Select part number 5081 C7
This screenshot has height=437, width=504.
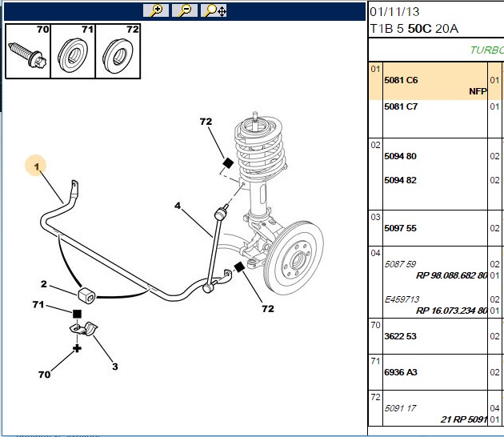tap(401, 106)
